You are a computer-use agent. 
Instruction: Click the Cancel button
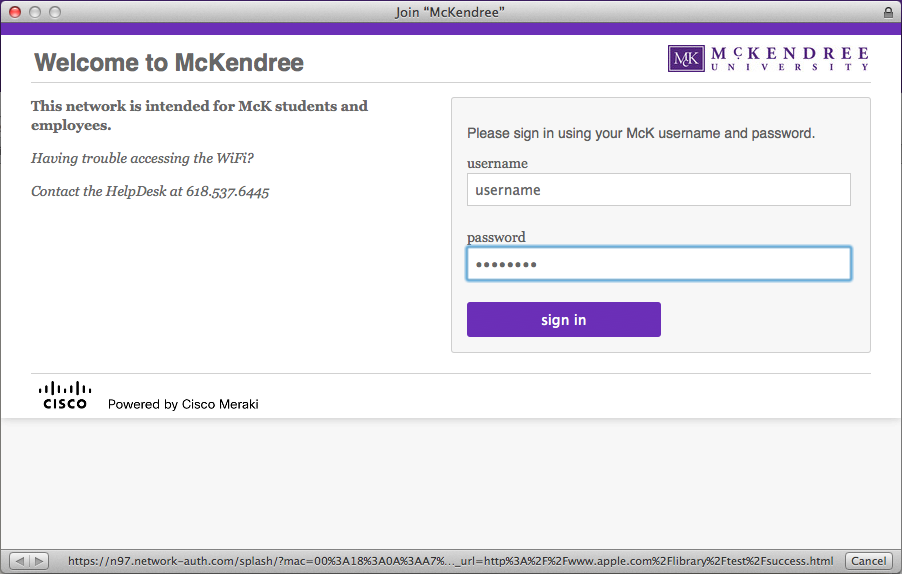coord(869,561)
